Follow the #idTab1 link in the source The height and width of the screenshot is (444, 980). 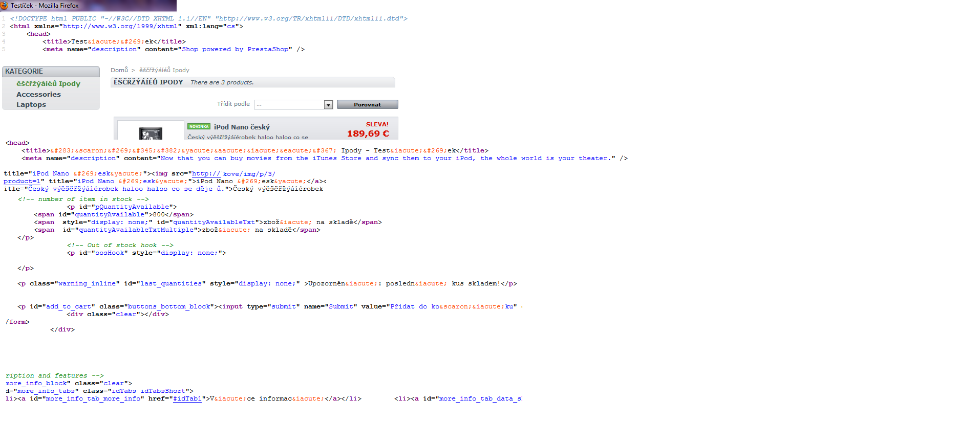click(x=187, y=398)
